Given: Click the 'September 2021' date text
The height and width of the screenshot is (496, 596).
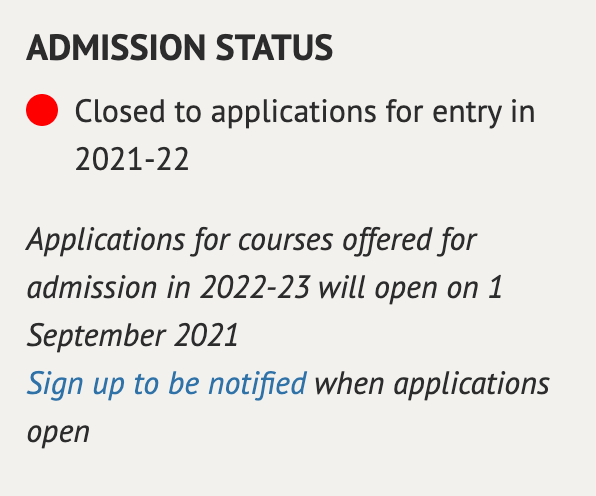Looking at the screenshot, I should [x=133, y=336].
